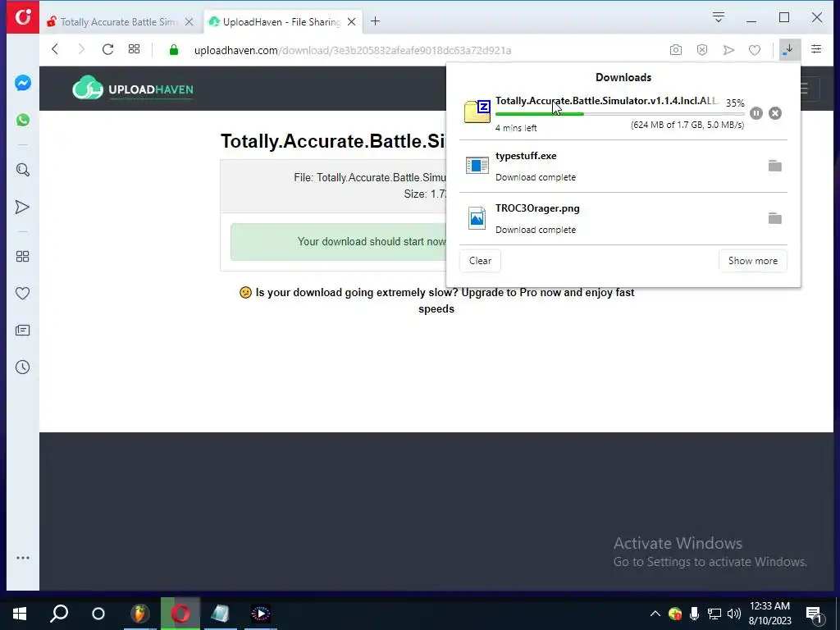The image size is (840, 630).
Task: Cancel the Battle Simulator download
Action: (x=774, y=113)
